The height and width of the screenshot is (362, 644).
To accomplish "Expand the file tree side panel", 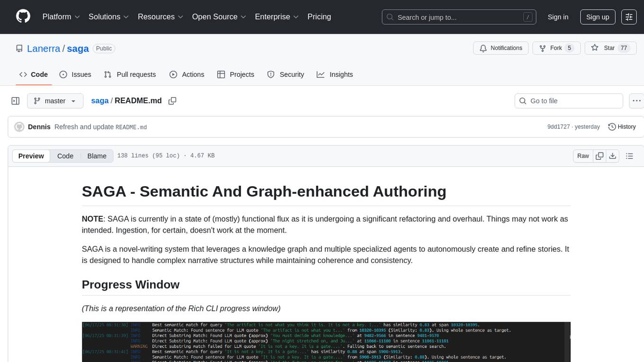I will (x=16, y=101).
